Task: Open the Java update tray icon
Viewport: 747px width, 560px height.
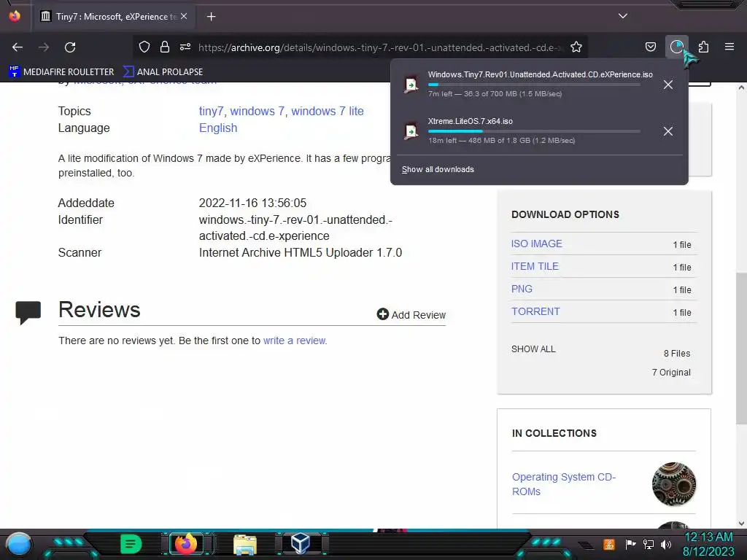Action: pos(609,544)
